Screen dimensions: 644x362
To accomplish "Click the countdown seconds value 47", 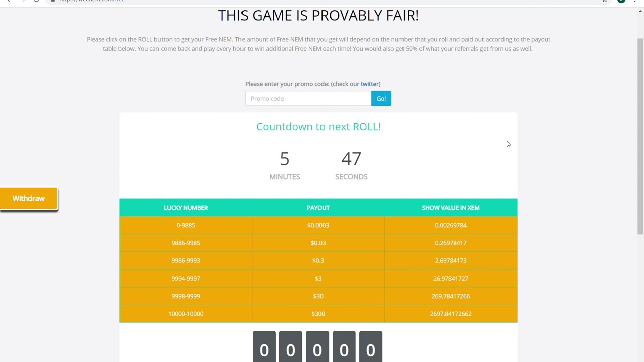I will click(x=351, y=159).
